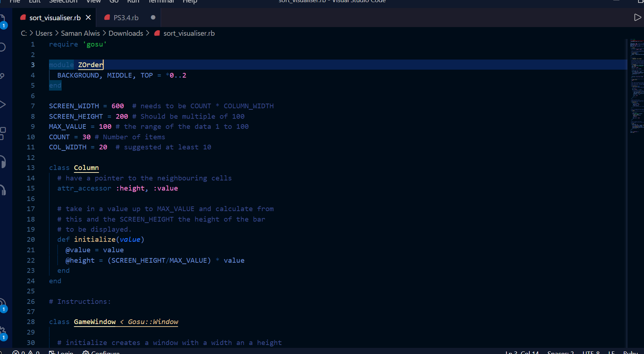Click Gosu::Window superclass reference

(153, 322)
